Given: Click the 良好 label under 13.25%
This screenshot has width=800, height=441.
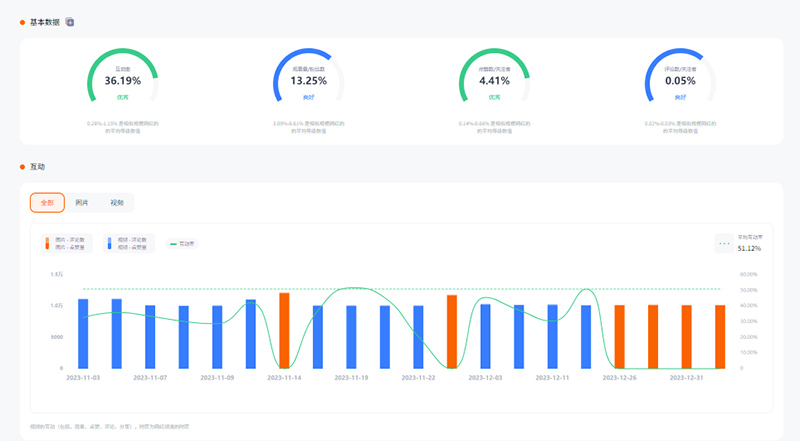Looking at the screenshot, I should click(308, 97).
